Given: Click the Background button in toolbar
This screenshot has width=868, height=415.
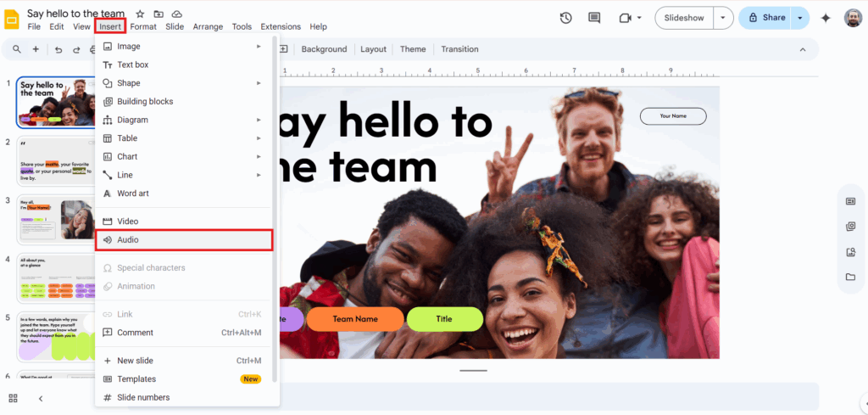Looking at the screenshot, I should click(324, 49).
